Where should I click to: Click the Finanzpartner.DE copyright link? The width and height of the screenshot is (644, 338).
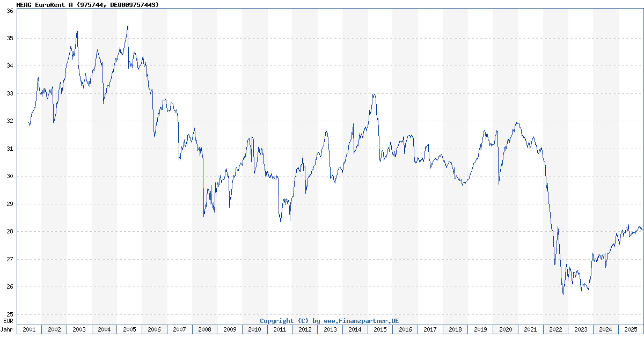pos(330,321)
